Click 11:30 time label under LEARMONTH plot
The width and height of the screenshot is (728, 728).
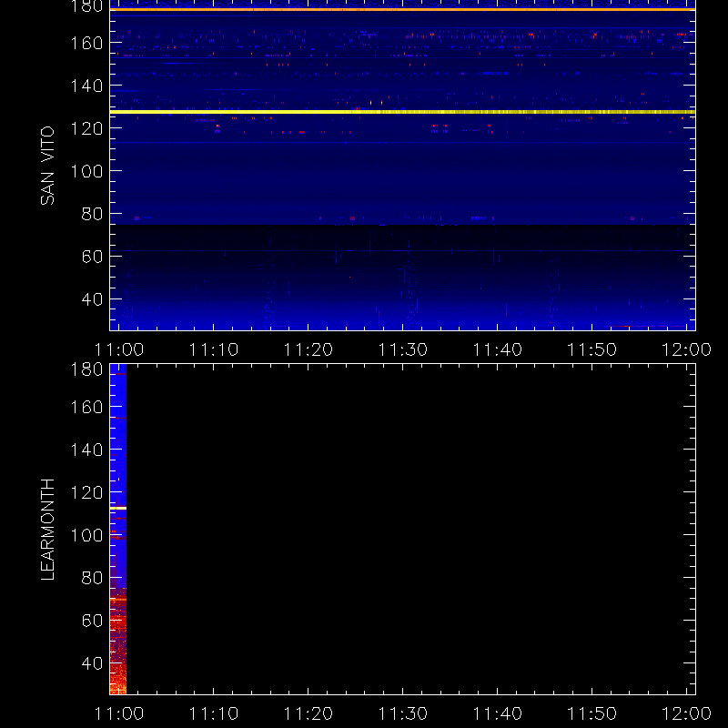click(403, 713)
